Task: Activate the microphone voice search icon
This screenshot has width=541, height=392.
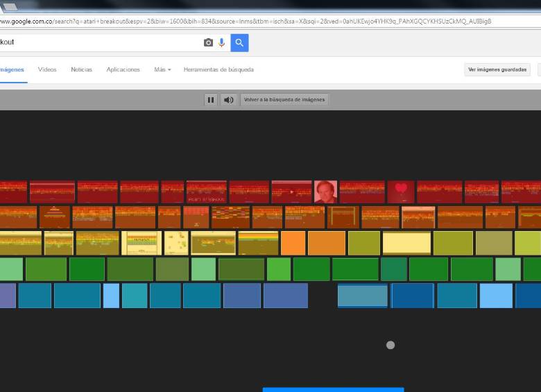Action: click(221, 42)
